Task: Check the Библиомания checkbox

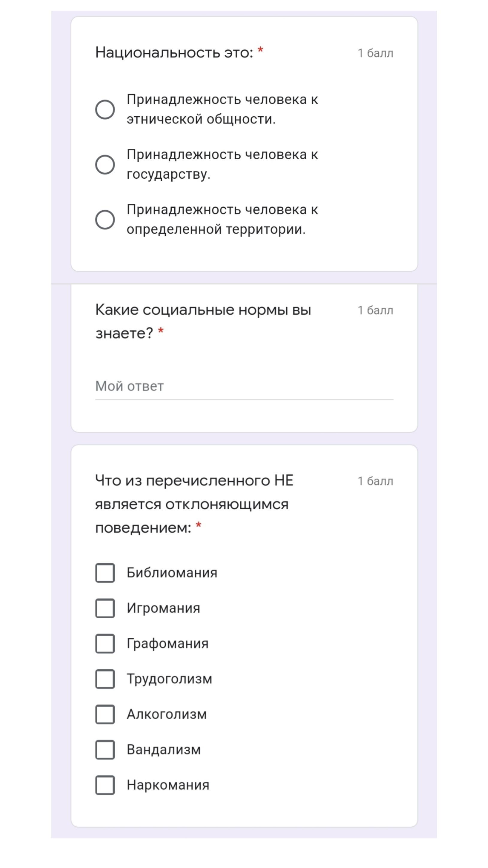Action: (105, 573)
